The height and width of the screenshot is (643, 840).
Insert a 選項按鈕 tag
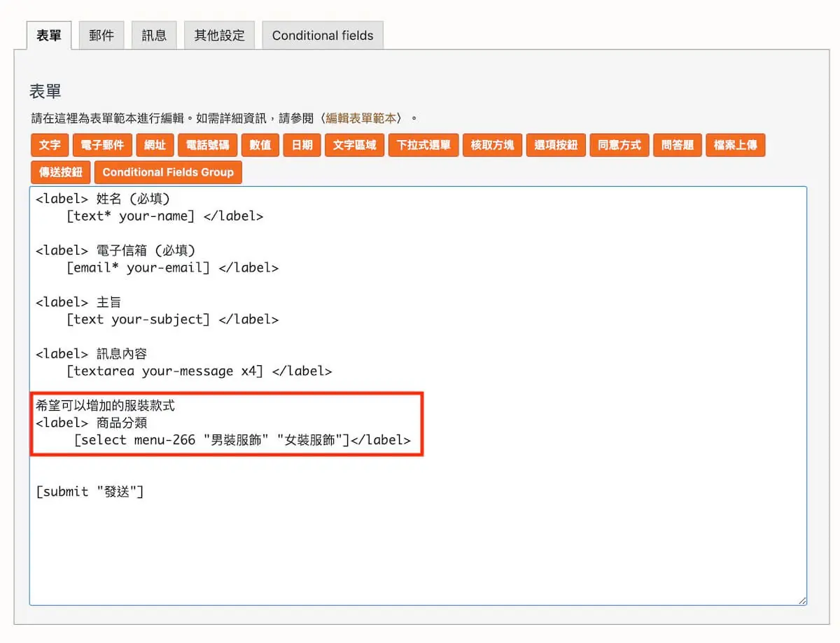[x=556, y=146]
